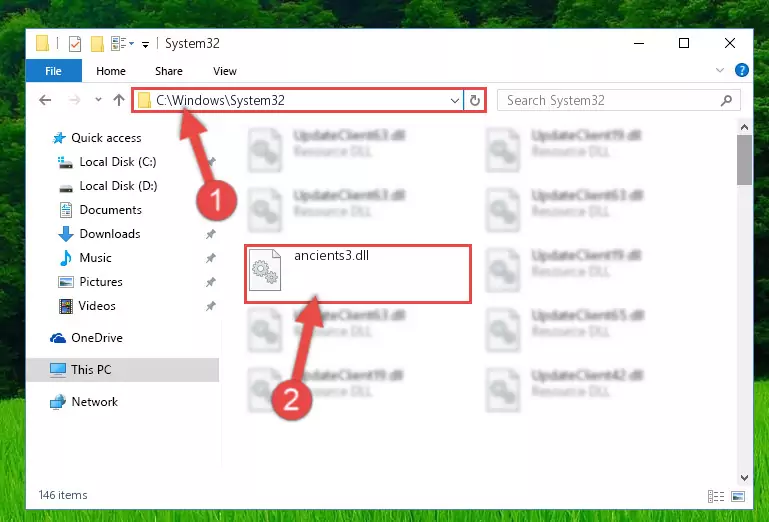Click the address bar path C:\Windows\System32
Viewport: 769px width, 522px height.
(220, 100)
